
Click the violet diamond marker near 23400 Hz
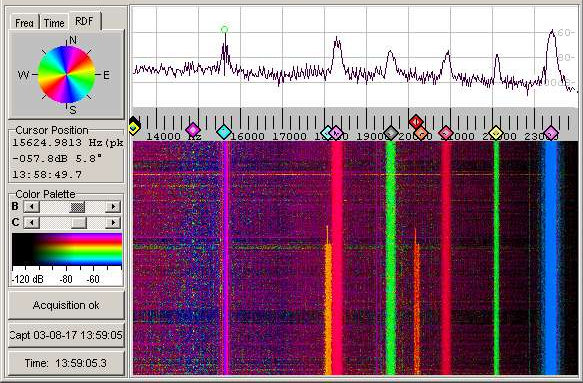pyautogui.click(x=551, y=133)
